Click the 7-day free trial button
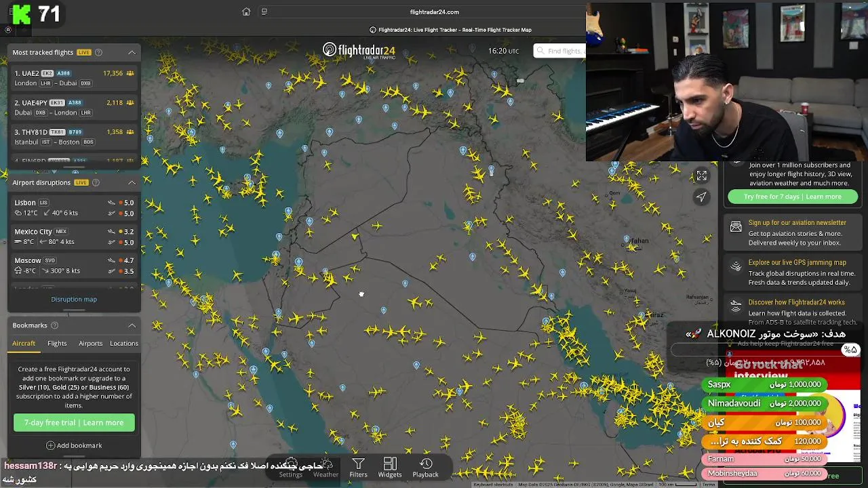The height and width of the screenshot is (488, 868). pyautogui.click(x=74, y=422)
